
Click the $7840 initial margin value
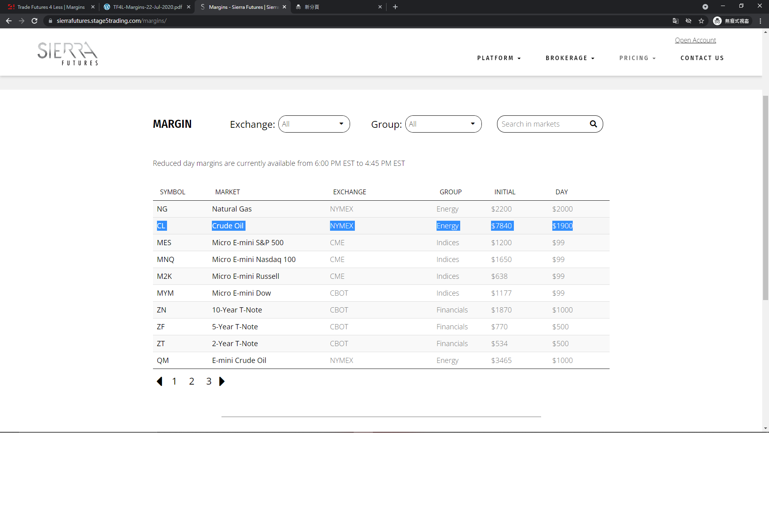pyautogui.click(x=502, y=226)
